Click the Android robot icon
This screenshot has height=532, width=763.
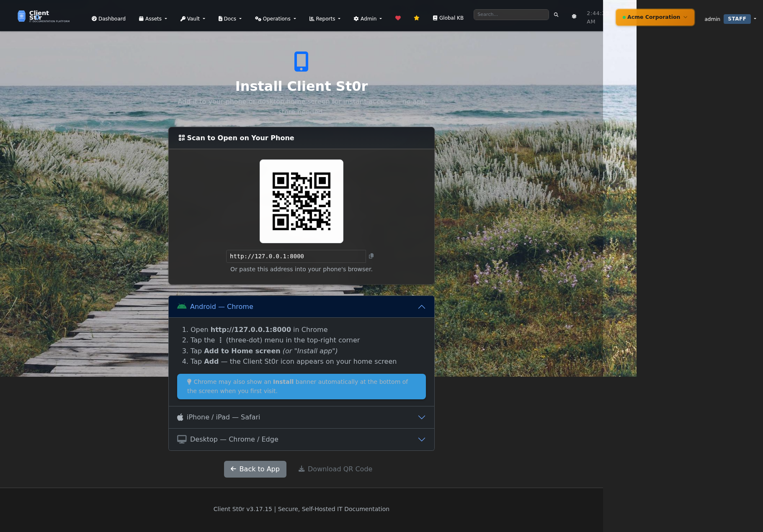182,307
